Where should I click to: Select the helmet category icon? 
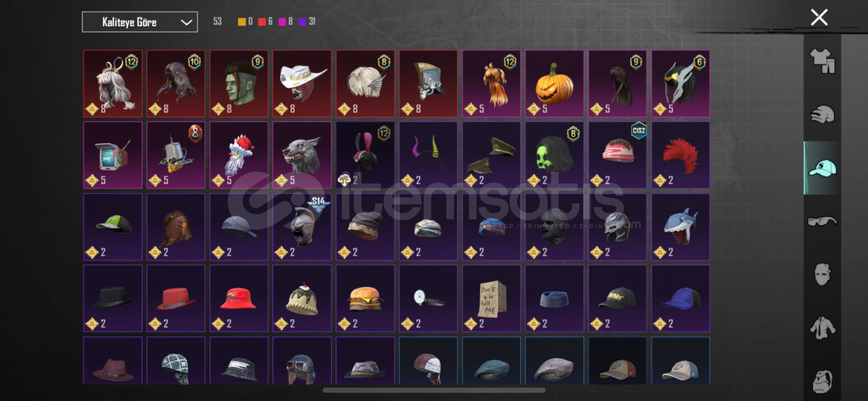coord(822,114)
